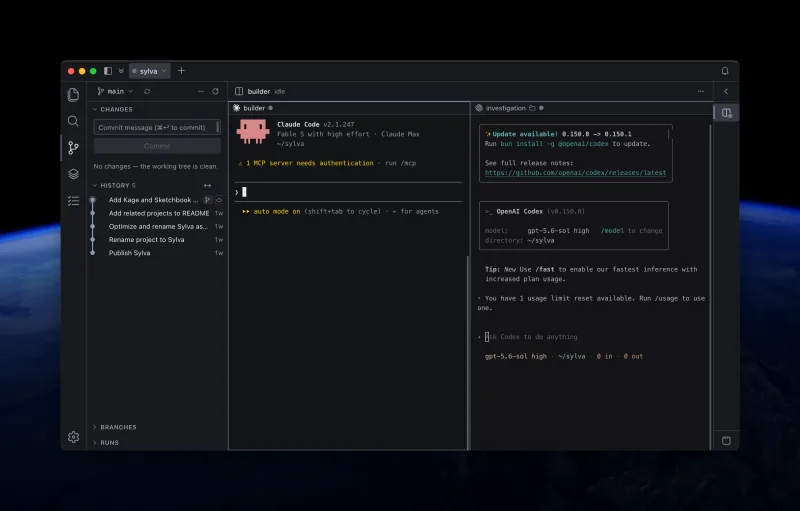
Task: Click 'bun install -g @openai/codex' command text
Action: 554,144
